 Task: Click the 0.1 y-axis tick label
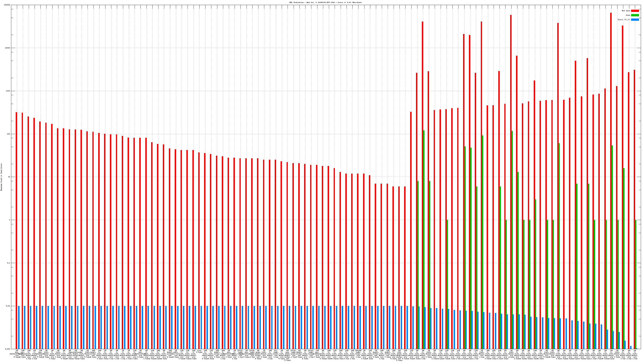(x=9, y=263)
